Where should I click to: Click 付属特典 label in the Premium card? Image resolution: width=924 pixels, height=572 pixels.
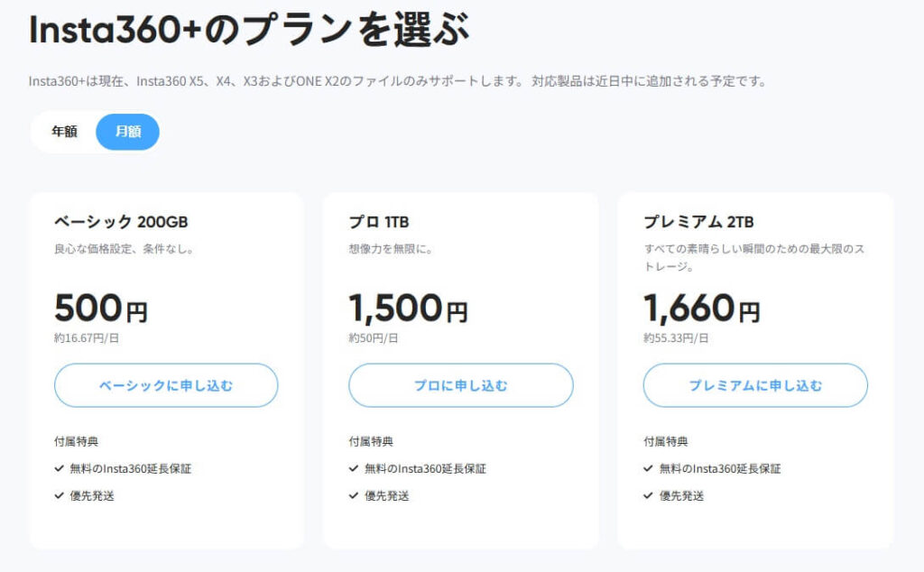(665, 442)
